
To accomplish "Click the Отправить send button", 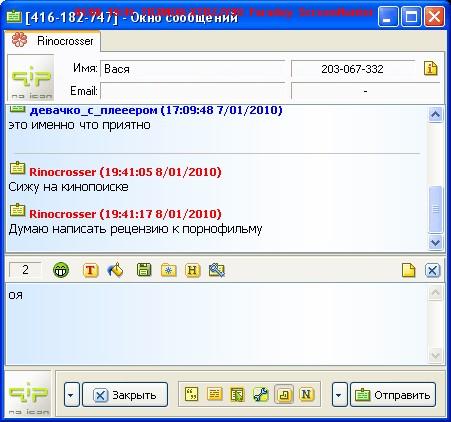I will [393, 395].
